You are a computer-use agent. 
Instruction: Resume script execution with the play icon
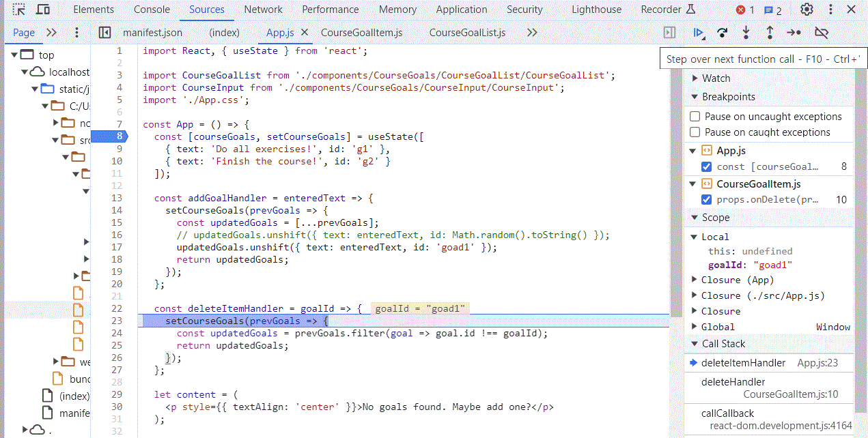[699, 33]
